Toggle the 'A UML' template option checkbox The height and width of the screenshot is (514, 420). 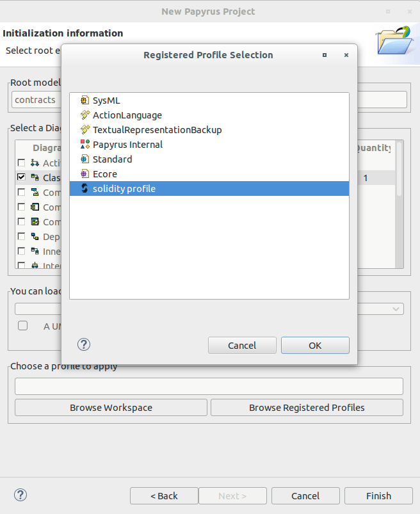coord(22,326)
